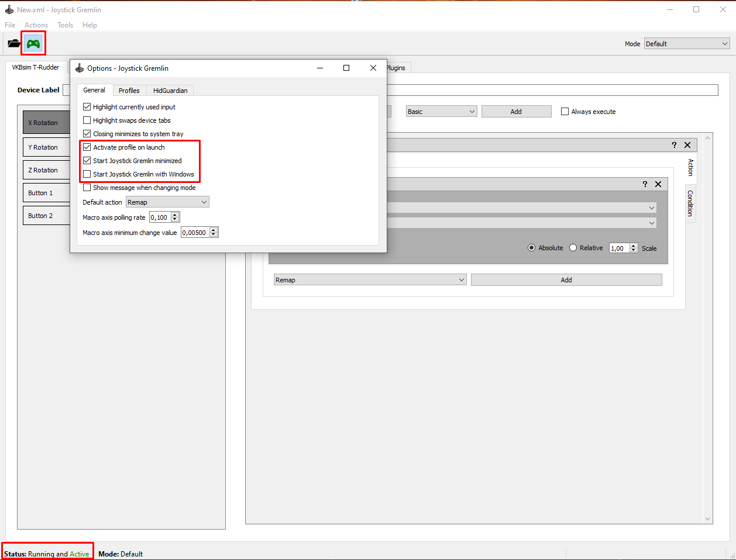Click the open profile folder icon
736x560 pixels.
[14, 43]
